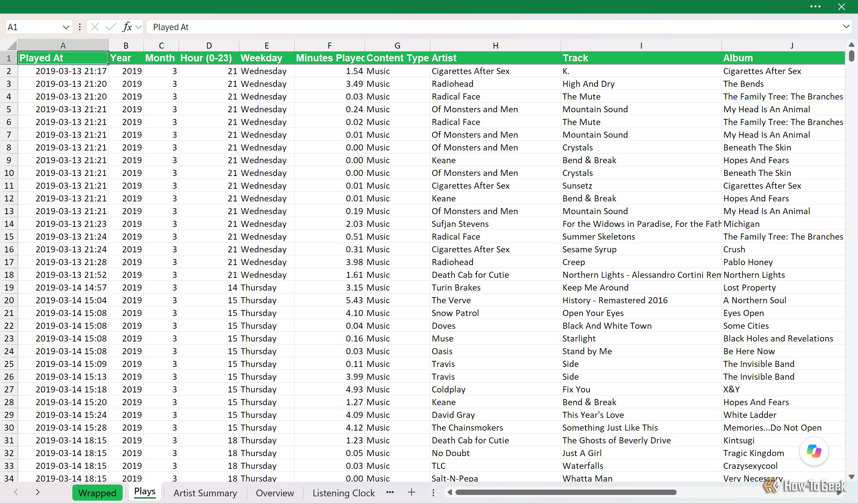
Task: Select the Coldplay artist cell
Action: [x=495, y=389]
